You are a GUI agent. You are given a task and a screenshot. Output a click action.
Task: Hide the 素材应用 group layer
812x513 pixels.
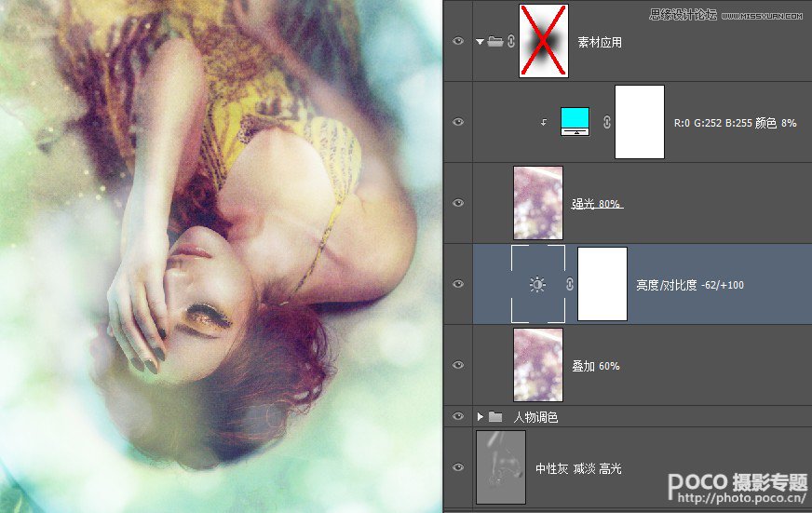[x=458, y=41]
